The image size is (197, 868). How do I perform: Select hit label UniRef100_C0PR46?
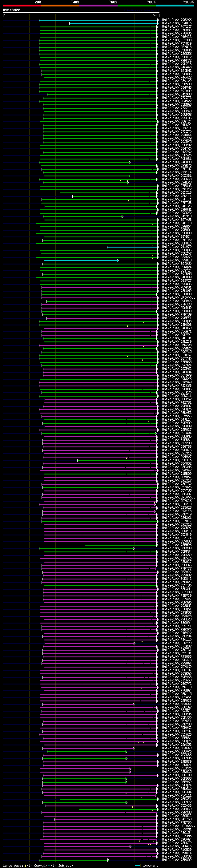pyautogui.click(x=176, y=301)
